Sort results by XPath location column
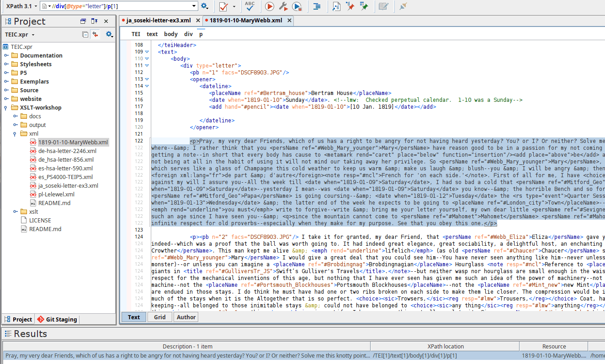 pyautogui.click(x=445, y=347)
